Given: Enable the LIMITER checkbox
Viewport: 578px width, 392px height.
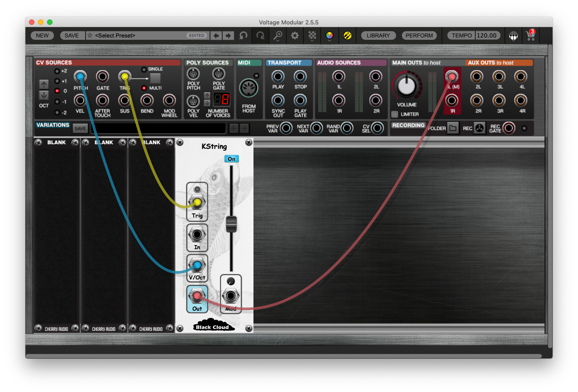Looking at the screenshot, I should pyautogui.click(x=395, y=114).
